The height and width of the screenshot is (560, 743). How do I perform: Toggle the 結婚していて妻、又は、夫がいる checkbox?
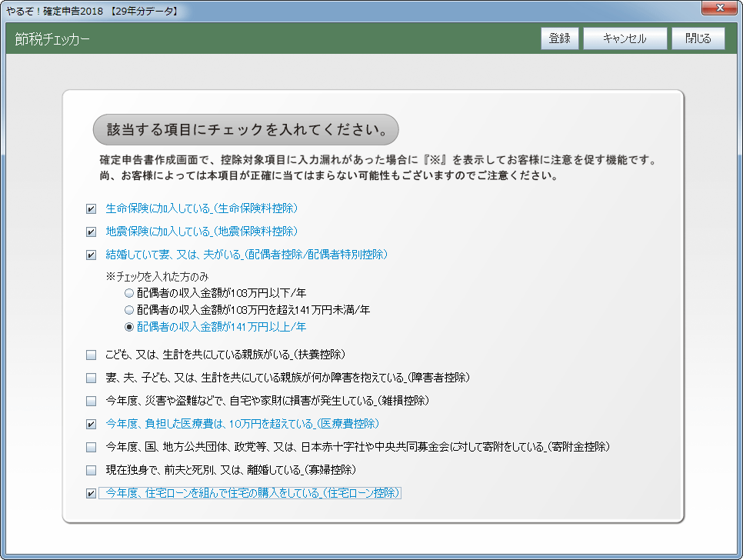(x=91, y=255)
